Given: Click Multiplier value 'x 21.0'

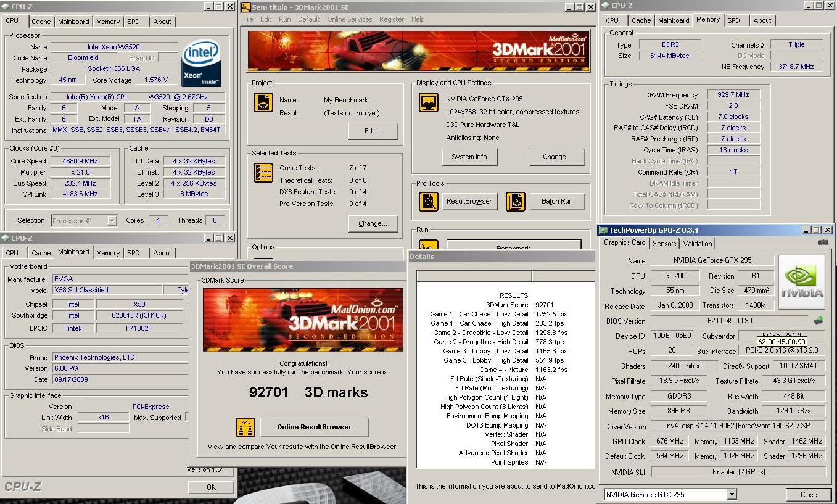Looking at the screenshot, I should (x=80, y=172).
